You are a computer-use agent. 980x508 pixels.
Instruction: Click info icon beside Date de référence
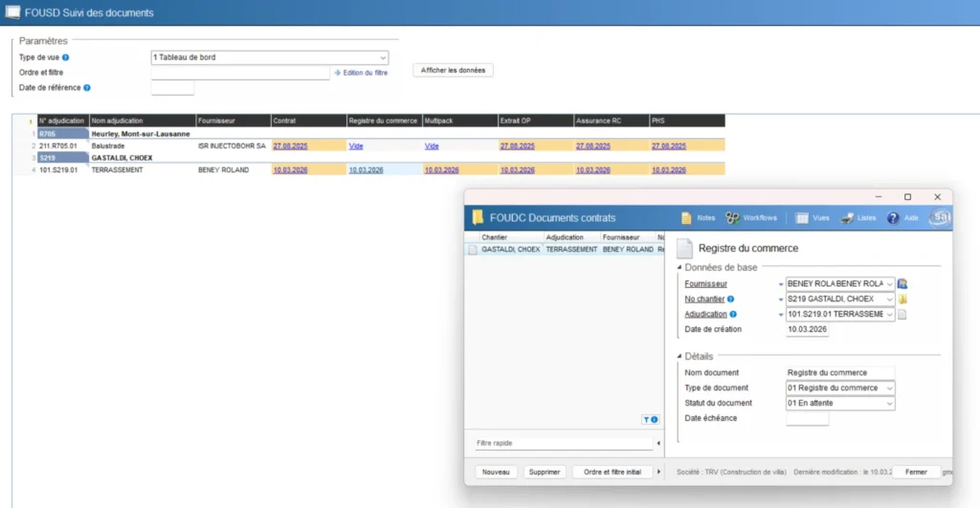87,88
